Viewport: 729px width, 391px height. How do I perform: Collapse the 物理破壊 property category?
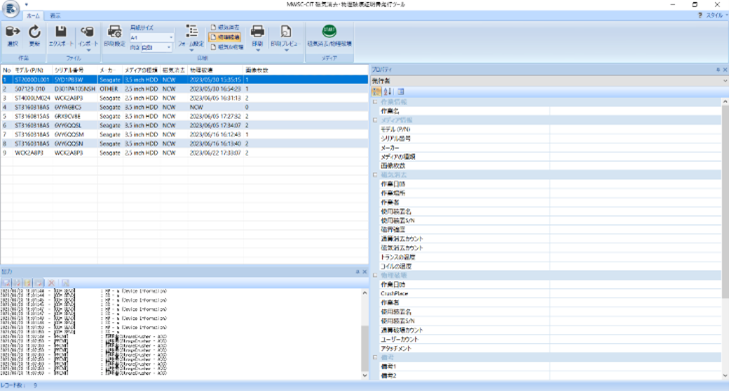tap(375, 275)
